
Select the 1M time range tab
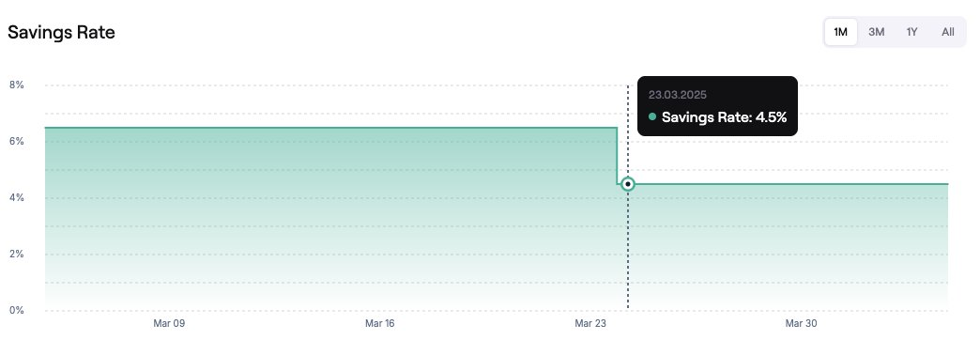pyautogui.click(x=841, y=32)
